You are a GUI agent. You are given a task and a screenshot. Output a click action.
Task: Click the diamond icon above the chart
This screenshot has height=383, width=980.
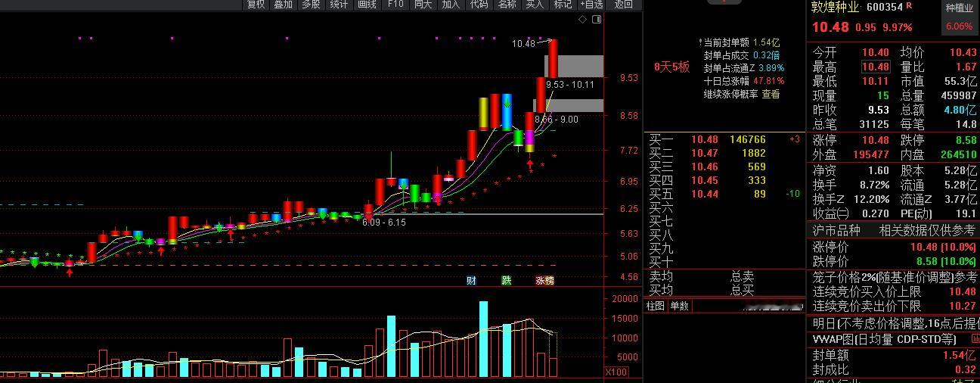[582, 19]
